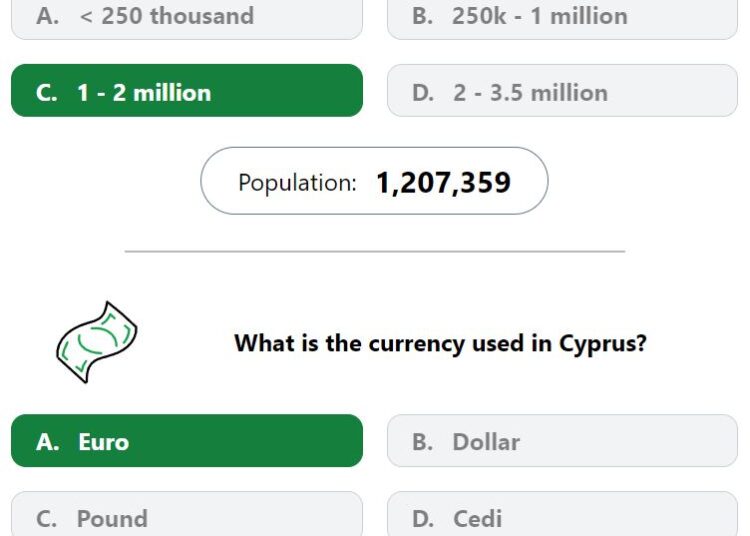
Task: Click the horizontal divider between questions
Action: click(375, 251)
